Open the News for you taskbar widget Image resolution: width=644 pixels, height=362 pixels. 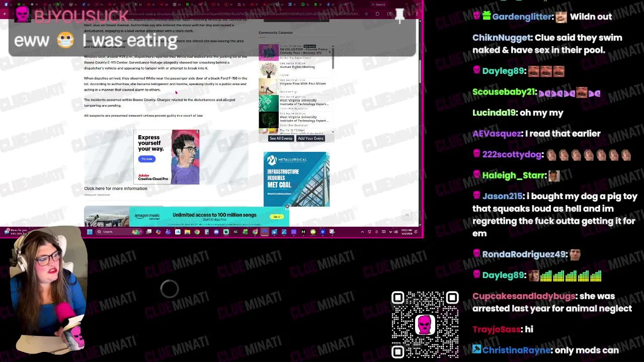15,232
